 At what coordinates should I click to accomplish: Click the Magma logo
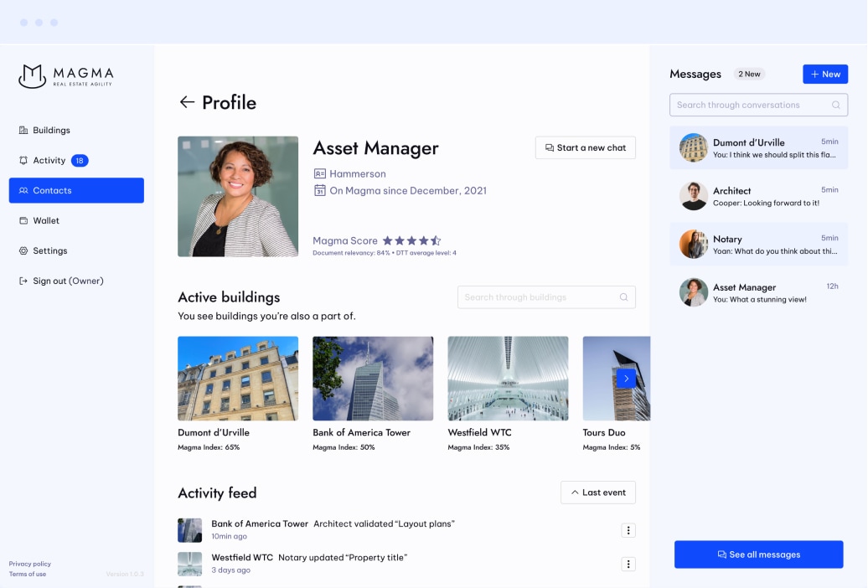pyautogui.click(x=65, y=75)
